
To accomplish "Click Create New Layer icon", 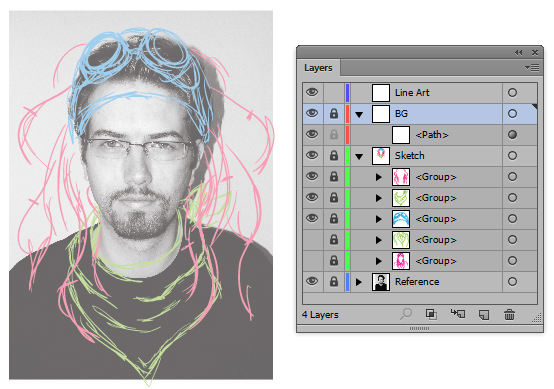I will coord(484,314).
